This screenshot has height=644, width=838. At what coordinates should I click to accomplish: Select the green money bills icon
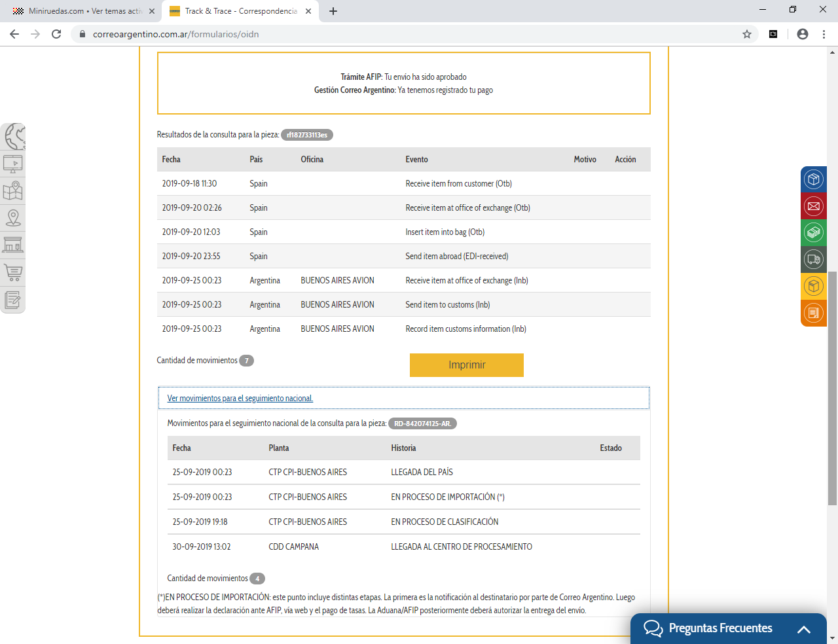coord(813,233)
